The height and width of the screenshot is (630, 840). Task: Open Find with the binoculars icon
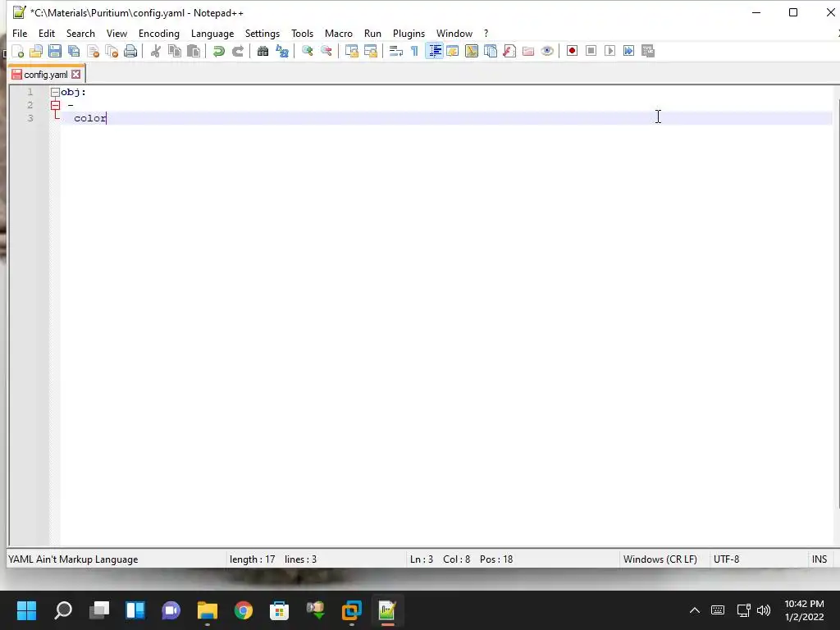pos(262,52)
